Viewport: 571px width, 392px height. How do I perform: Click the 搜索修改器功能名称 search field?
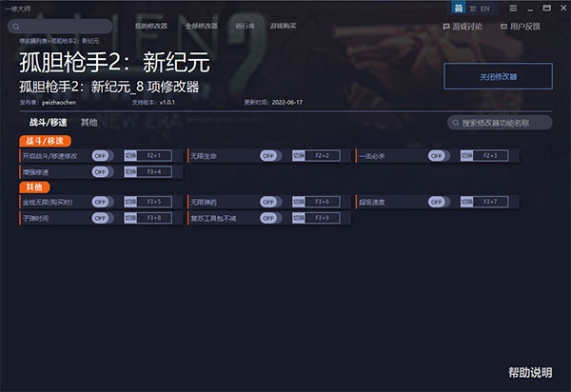504,123
